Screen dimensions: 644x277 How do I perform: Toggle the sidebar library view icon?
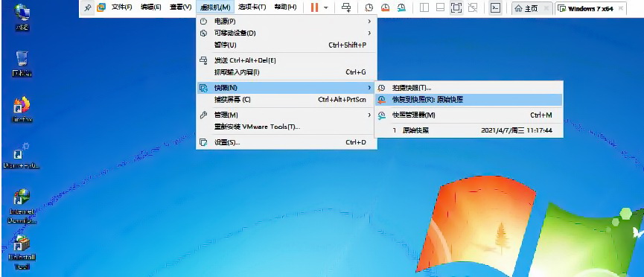pyautogui.click(x=424, y=7)
